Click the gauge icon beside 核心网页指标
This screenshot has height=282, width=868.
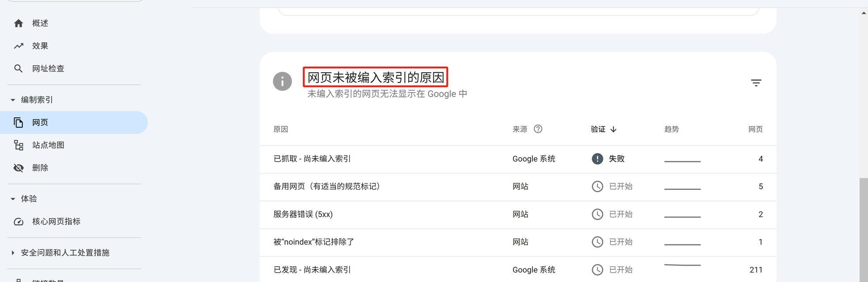coord(18,222)
